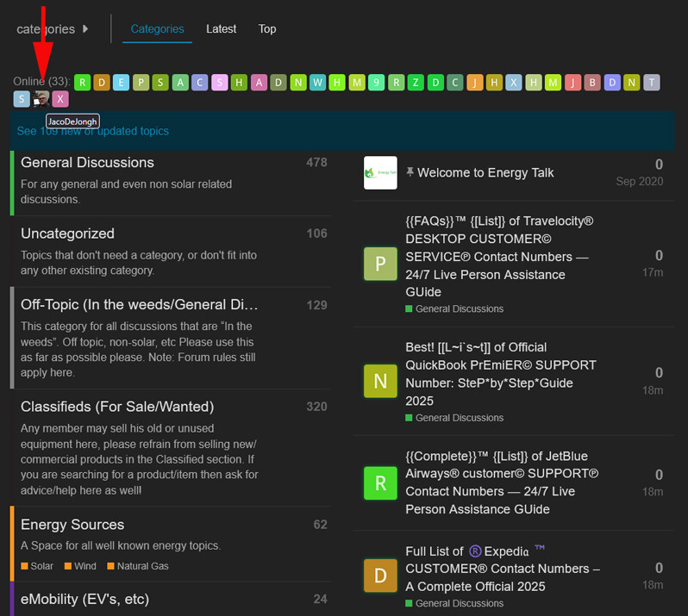Expand the categories dropdown filter
This screenshot has width=688, height=616.
(53, 29)
